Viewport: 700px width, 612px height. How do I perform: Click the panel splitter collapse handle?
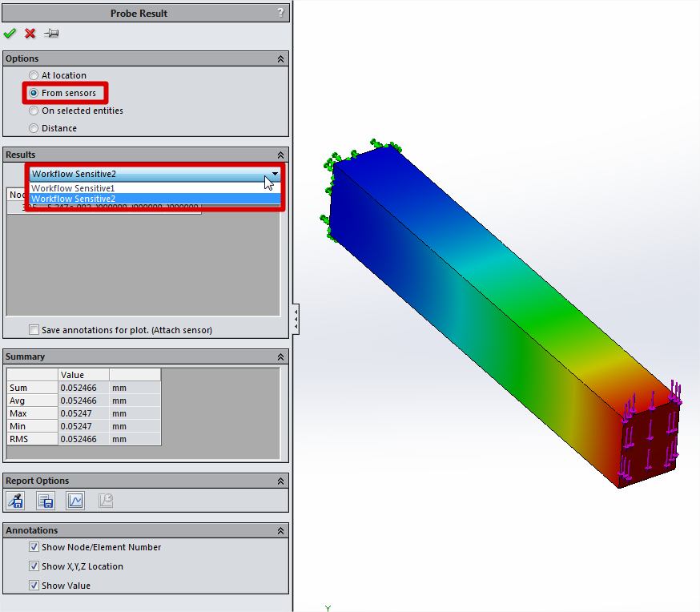pyautogui.click(x=296, y=319)
